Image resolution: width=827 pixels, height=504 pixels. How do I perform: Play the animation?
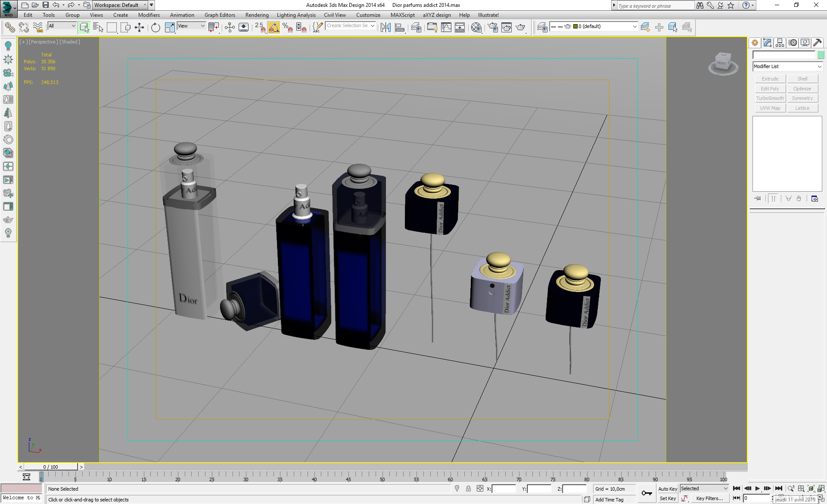tap(757, 488)
